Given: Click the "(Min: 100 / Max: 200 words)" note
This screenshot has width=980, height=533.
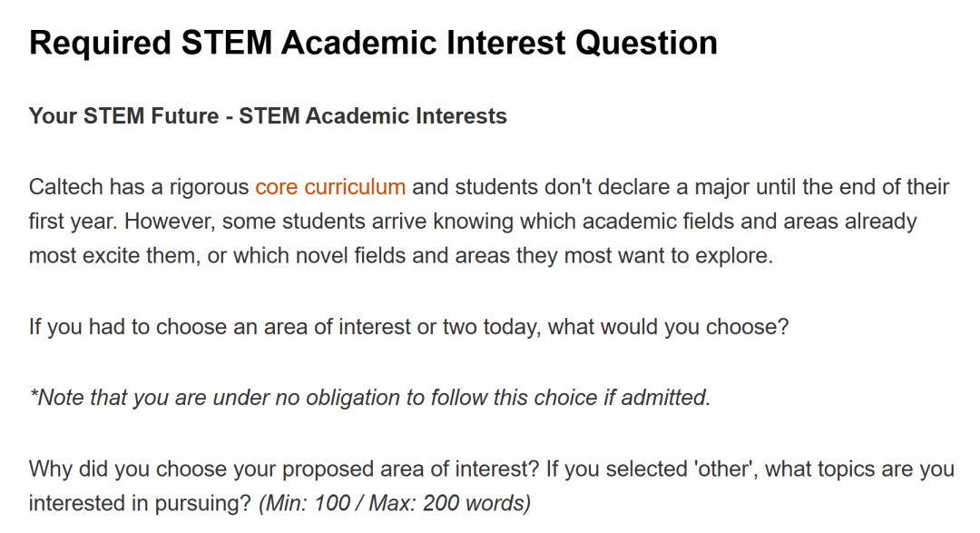Looking at the screenshot, I should [395, 503].
